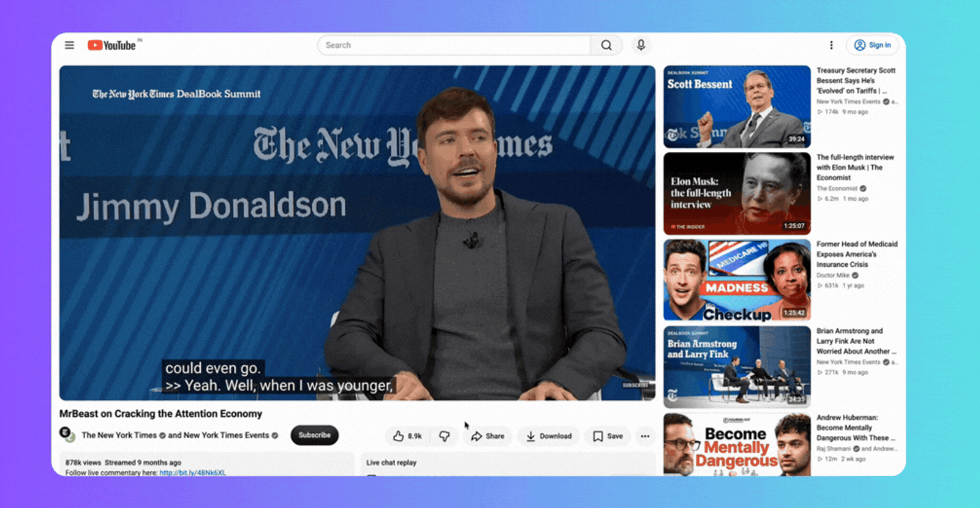
Task: Open the three-dot settings menu in header
Action: click(x=831, y=45)
